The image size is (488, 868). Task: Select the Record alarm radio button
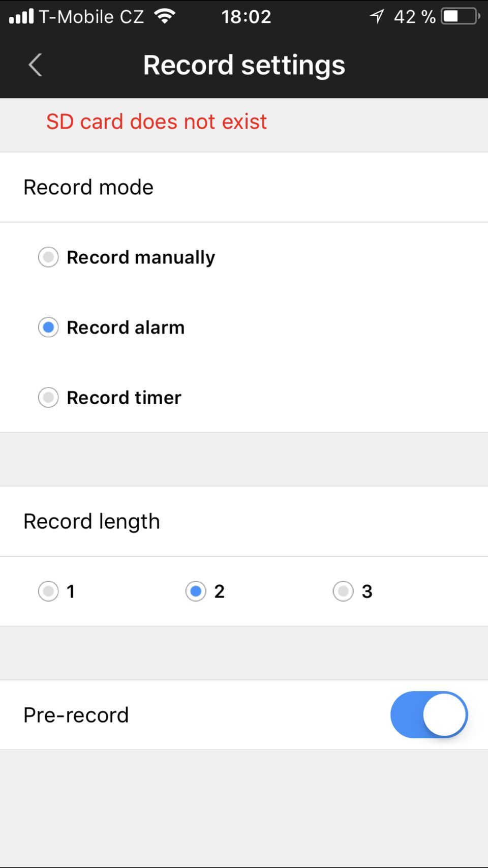point(48,327)
